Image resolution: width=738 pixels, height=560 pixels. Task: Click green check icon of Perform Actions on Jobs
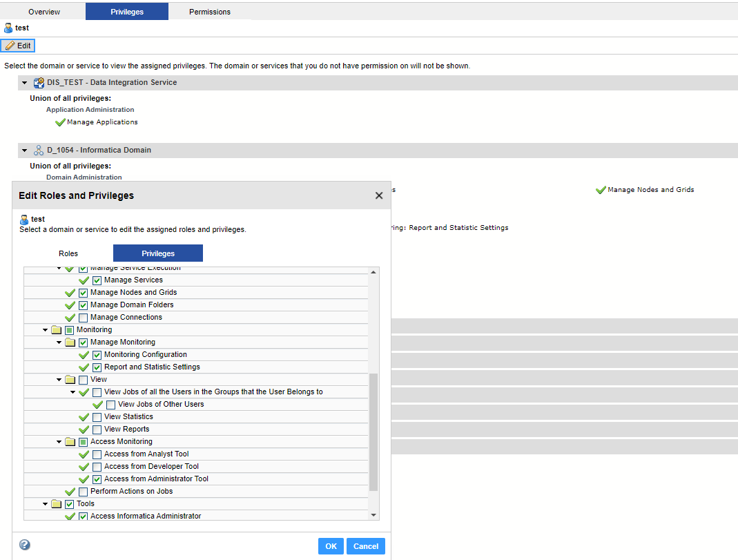[x=70, y=491]
